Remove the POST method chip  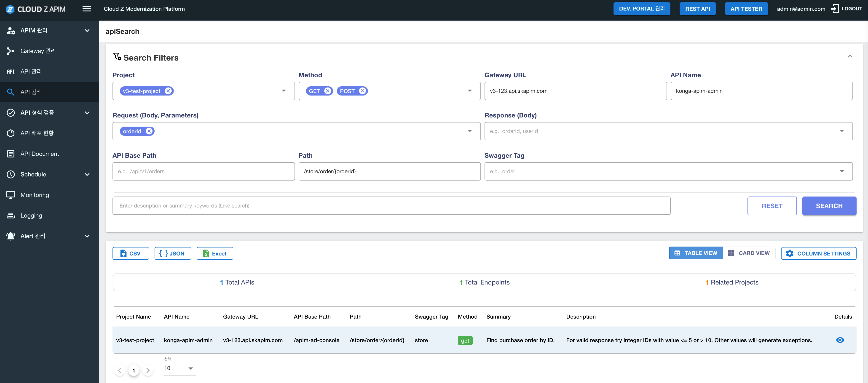pos(362,91)
